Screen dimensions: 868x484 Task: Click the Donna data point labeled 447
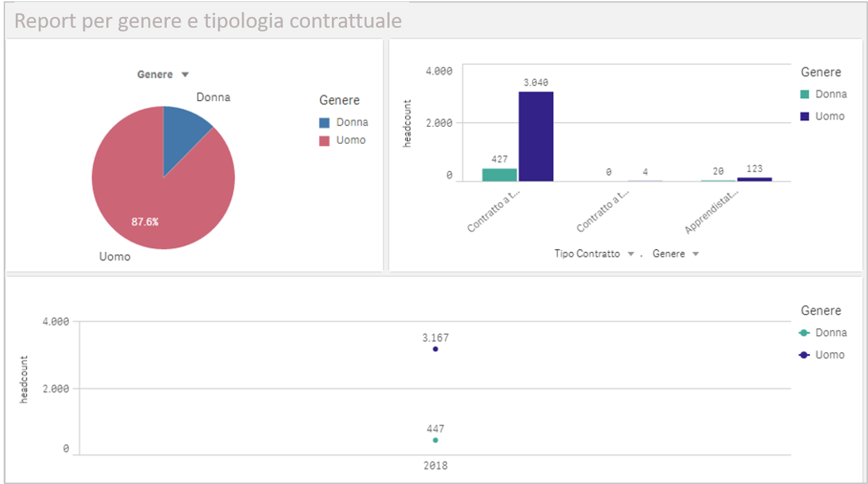(x=435, y=440)
